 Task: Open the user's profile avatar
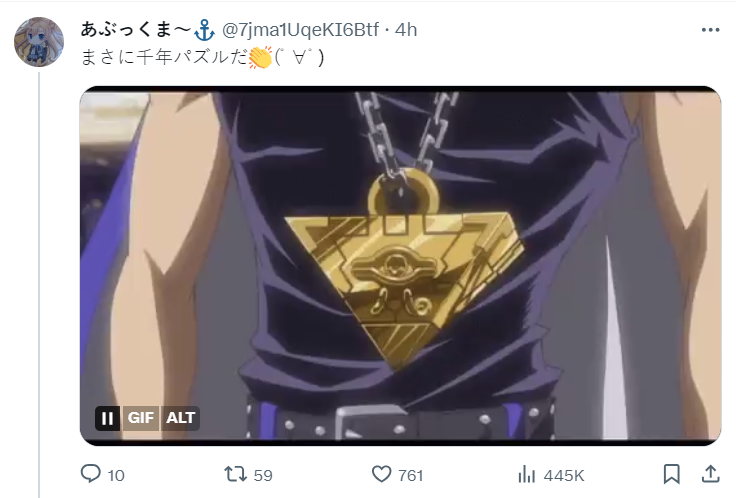[39, 42]
